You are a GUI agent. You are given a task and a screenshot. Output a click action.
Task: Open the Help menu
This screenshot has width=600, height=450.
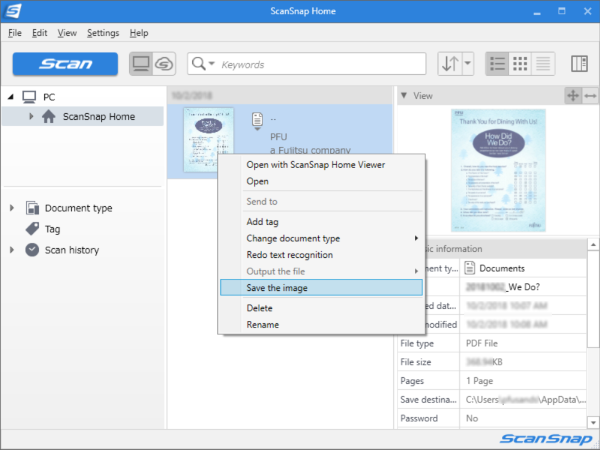(139, 33)
